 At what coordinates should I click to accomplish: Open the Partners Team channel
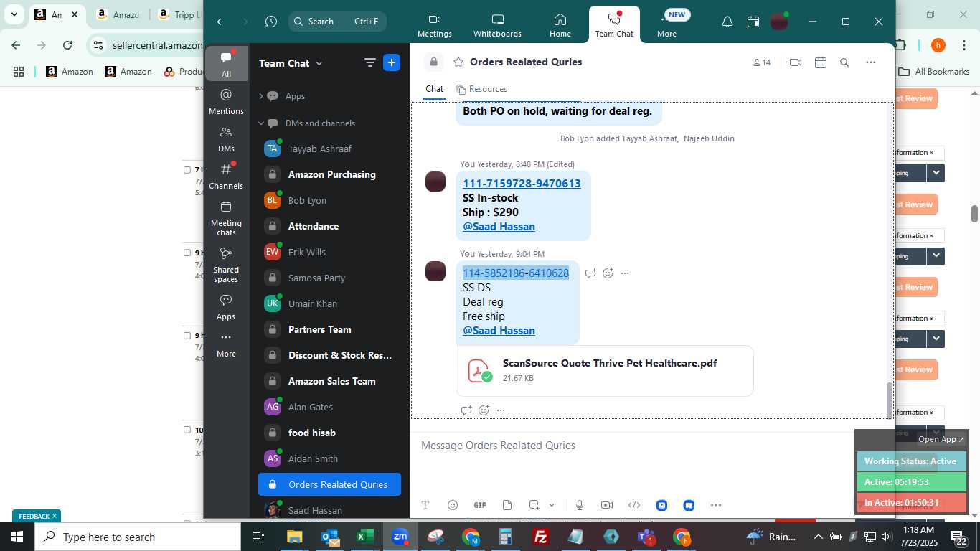point(329,329)
